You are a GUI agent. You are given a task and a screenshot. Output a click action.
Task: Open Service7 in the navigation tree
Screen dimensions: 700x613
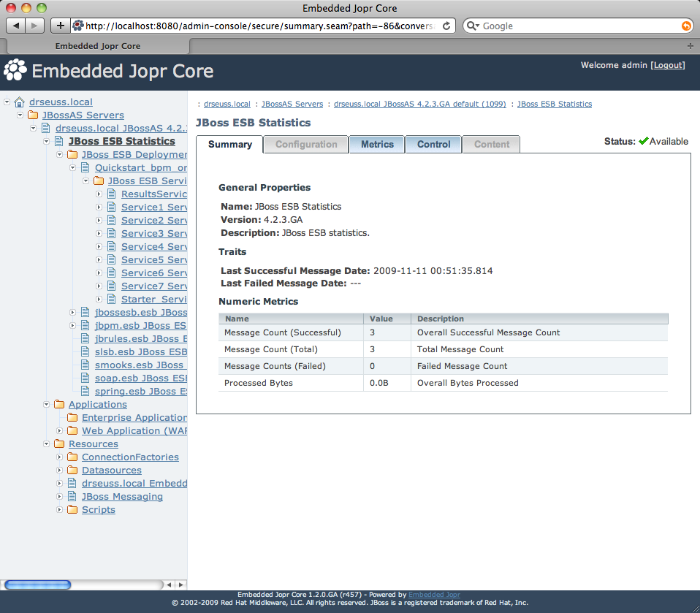[x=154, y=286]
